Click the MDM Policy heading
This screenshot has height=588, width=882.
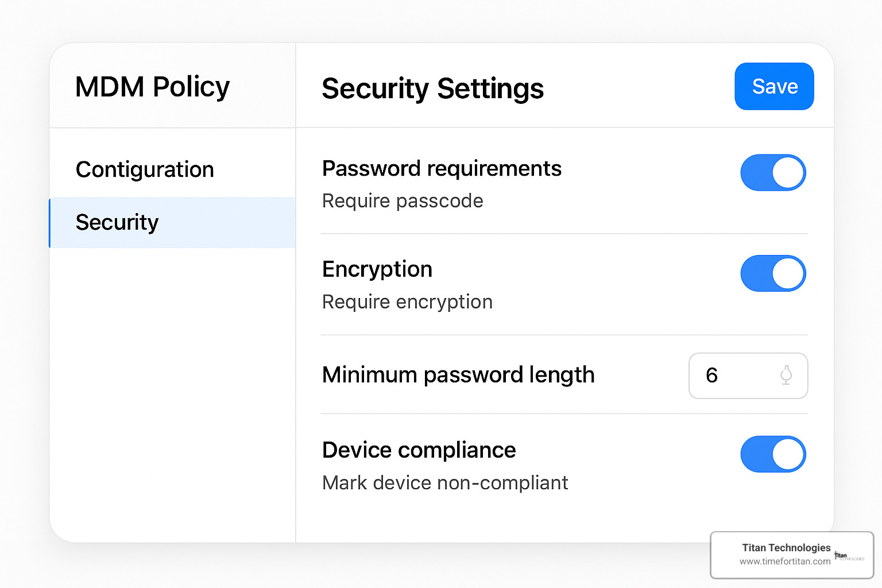pos(152,87)
